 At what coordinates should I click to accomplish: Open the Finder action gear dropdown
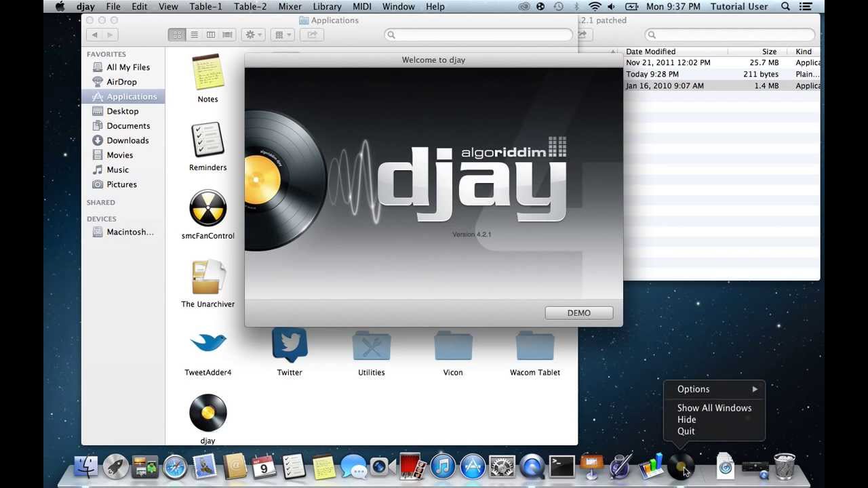[x=253, y=35]
